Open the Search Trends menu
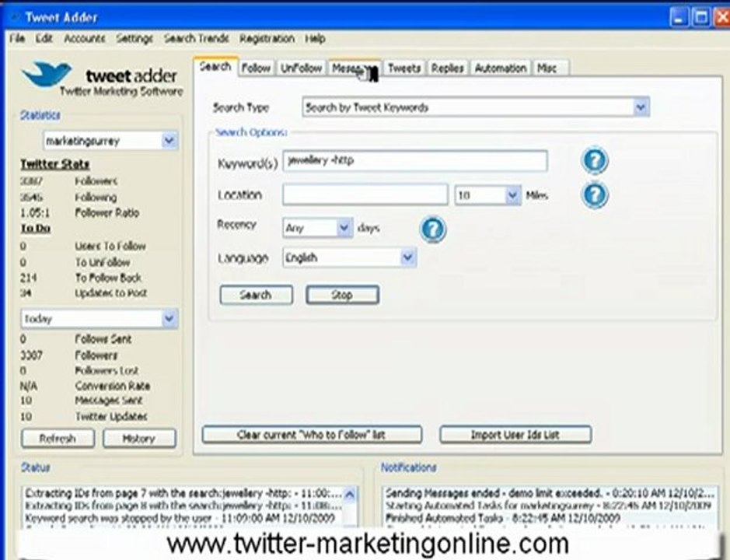The width and height of the screenshot is (730, 560). (x=196, y=38)
